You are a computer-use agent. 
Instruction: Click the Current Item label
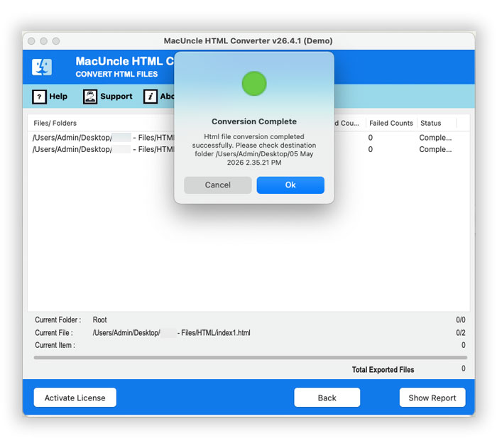55,345
